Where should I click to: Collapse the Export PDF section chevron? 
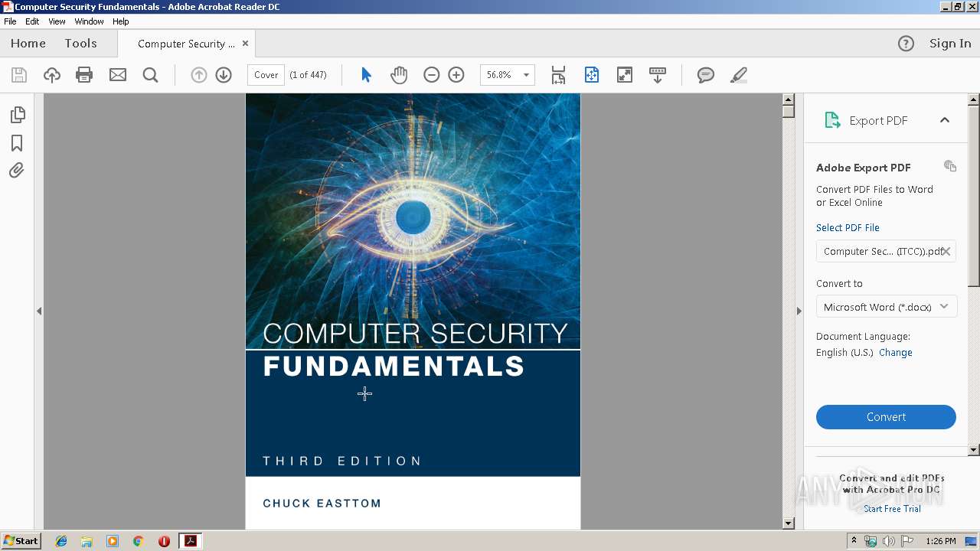pyautogui.click(x=945, y=120)
